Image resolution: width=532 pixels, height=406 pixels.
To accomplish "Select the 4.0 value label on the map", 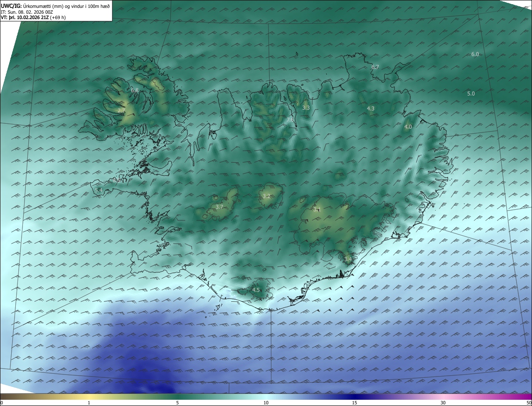I will (408, 127).
